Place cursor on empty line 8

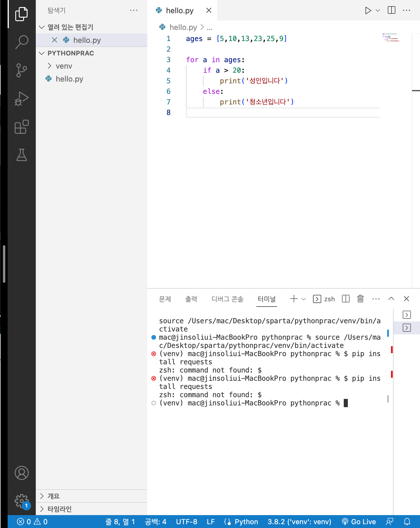coord(283,113)
